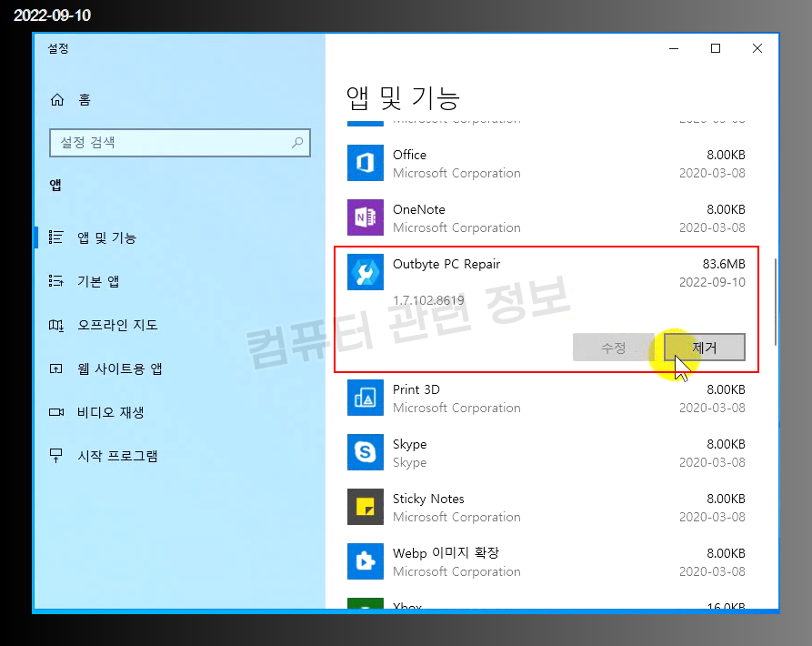
Task: Minimize the 설정 window
Action: (674, 48)
